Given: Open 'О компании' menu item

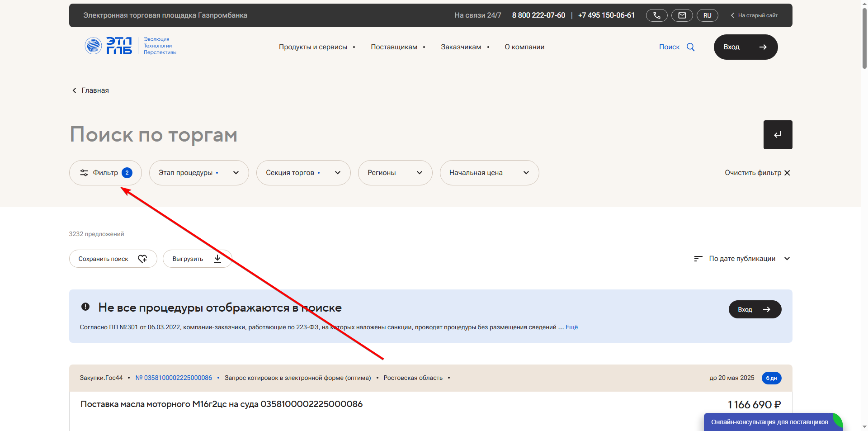Looking at the screenshot, I should point(524,47).
